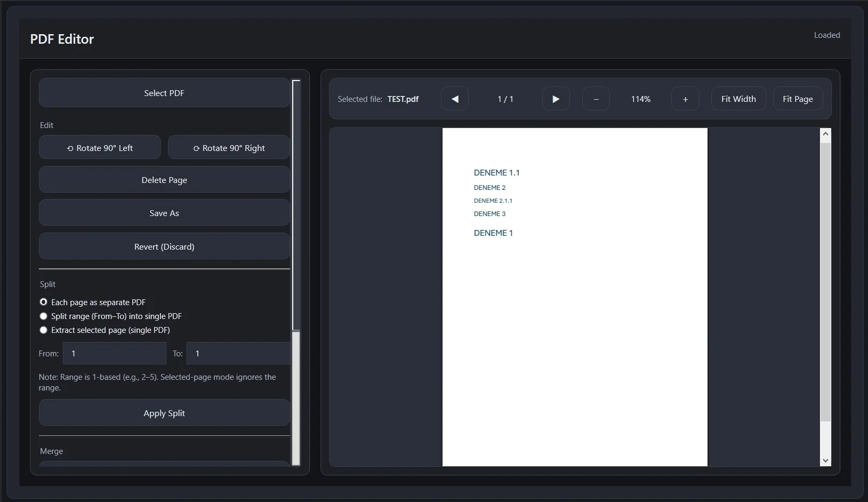This screenshot has height=502, width=868.
Task: Select the Rotate 90° Right icon
Action: point(196,148)
